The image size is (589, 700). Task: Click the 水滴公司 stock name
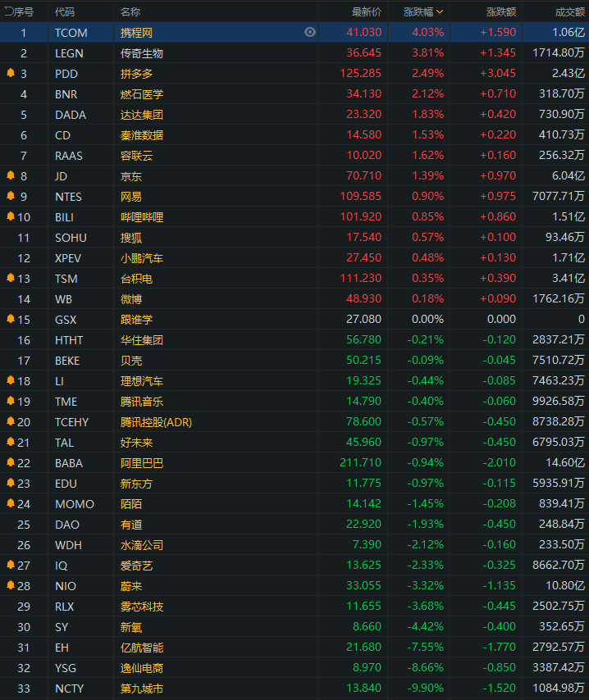(x=142, y=546)
